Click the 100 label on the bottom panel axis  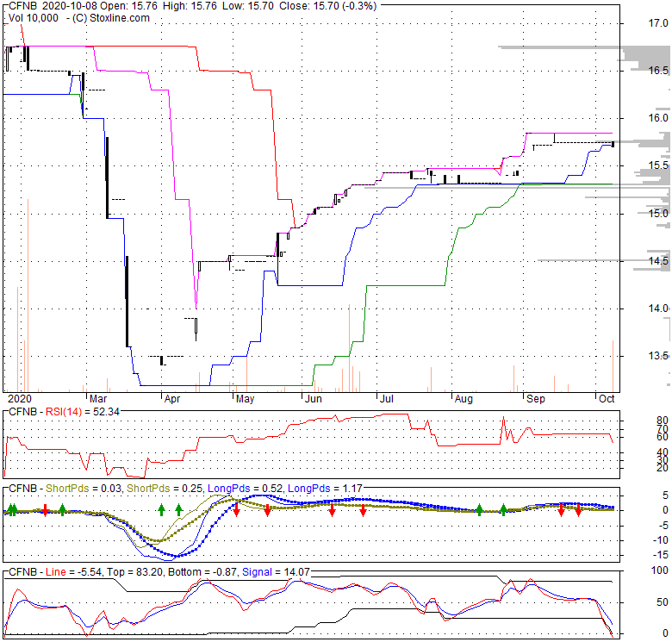pyautogui.click(x=660, y=570)
